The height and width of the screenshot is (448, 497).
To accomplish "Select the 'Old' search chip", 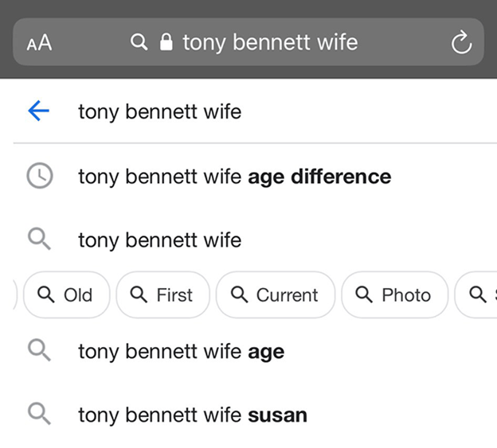I will (x=67, y=294).
